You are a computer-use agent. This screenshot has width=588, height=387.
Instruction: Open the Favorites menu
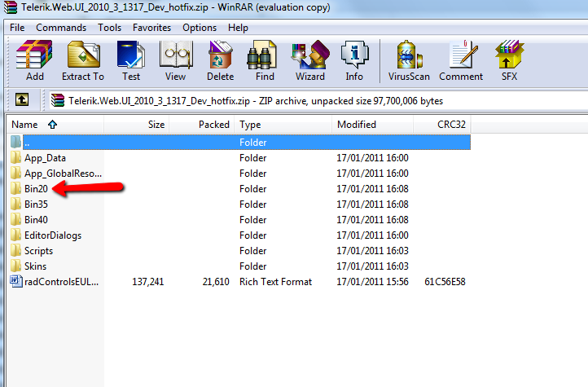tap(151, 28)
